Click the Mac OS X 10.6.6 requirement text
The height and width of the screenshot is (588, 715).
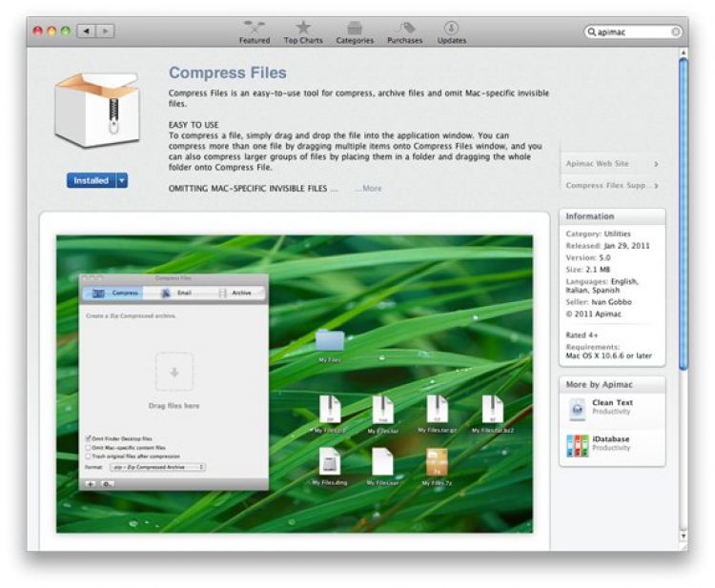[609, 355]
